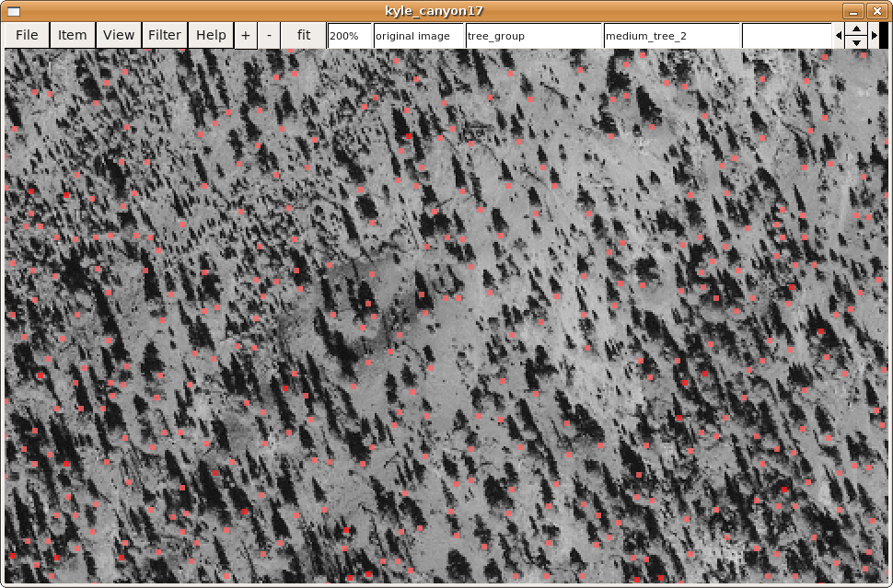Open the Help menu
Viewport: 893px width, 588px height.
coord(211,35)
